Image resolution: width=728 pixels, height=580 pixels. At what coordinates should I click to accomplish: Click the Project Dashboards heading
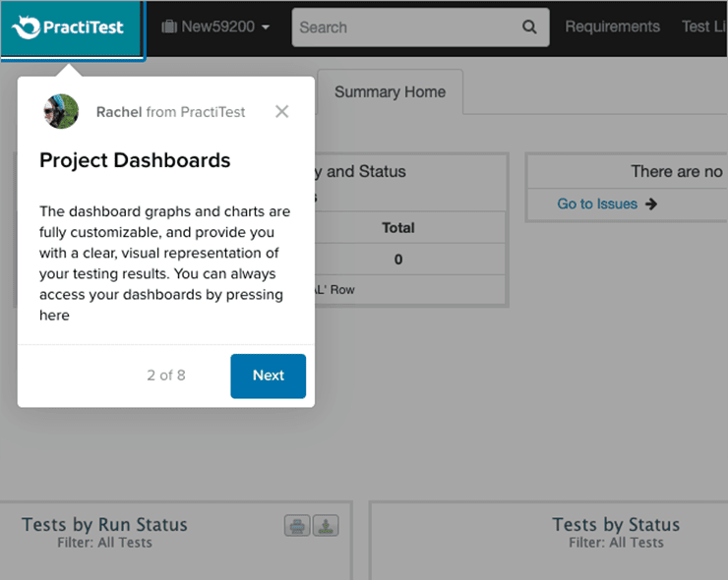click(135, 160)
